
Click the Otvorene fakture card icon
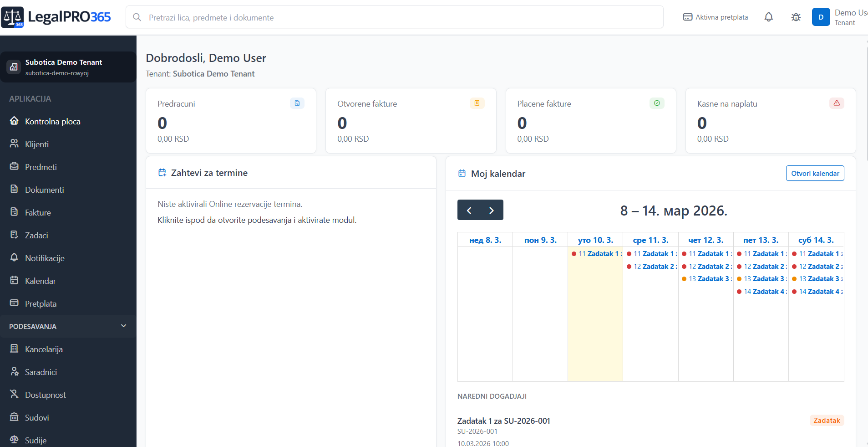(x=477, y=103)
